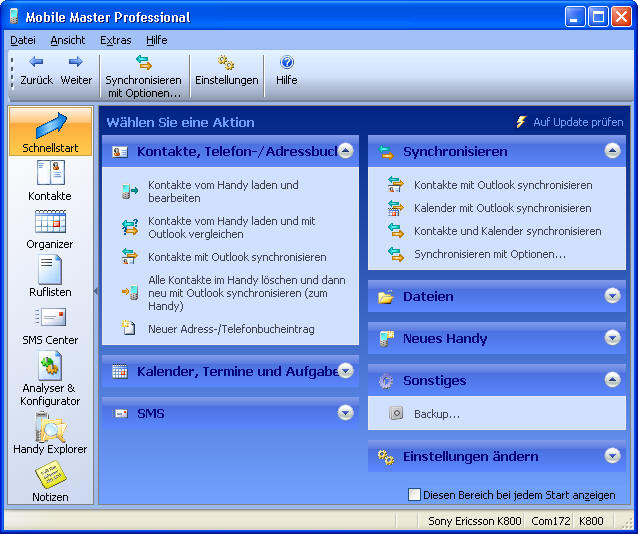Viewport: 638px width, 534px height.
Task: Click the Weiter forward arrow icon
Action: tap(76, 62)
